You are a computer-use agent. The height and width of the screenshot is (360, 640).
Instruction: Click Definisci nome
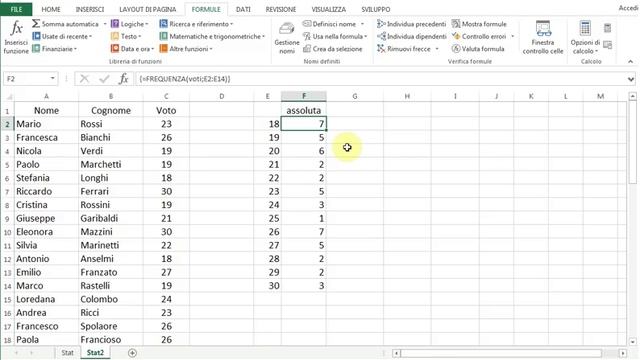pos(329,24)
